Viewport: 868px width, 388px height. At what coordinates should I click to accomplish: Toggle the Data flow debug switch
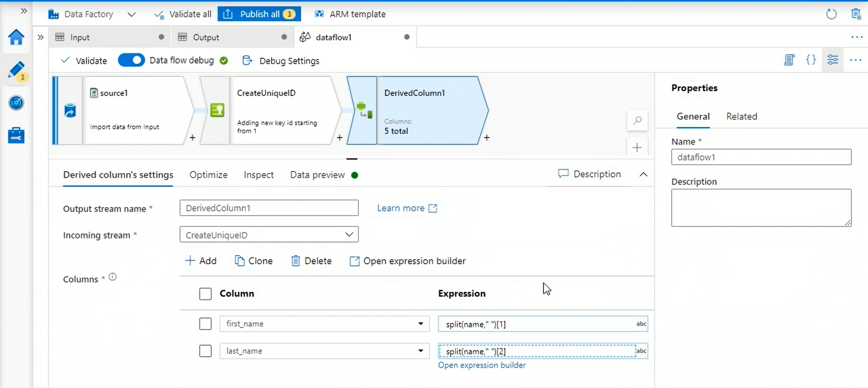pos(131,60)
